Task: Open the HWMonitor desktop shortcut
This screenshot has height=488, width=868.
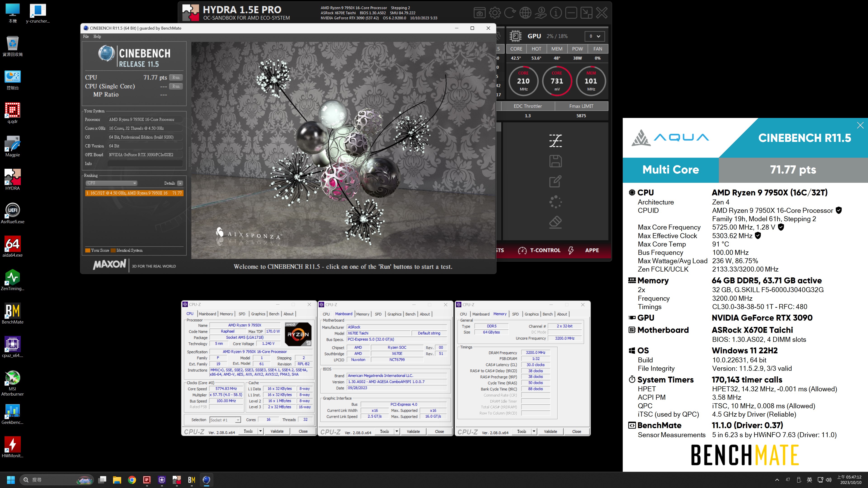Action: [x=12, y=447]
